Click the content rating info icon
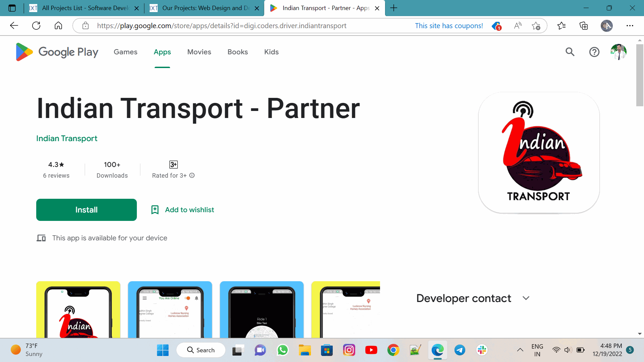Image resolution: width=644 pixels, height=362 pixels. tap(192, 175)
